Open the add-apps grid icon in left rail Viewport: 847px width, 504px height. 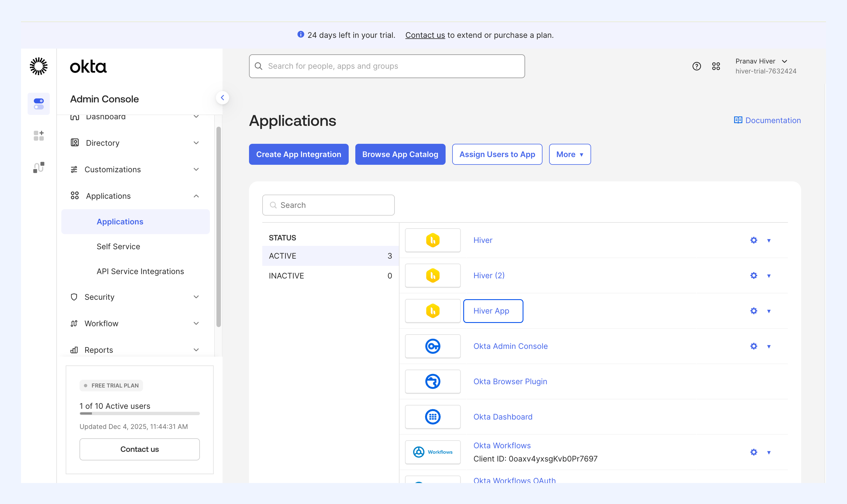39,136
